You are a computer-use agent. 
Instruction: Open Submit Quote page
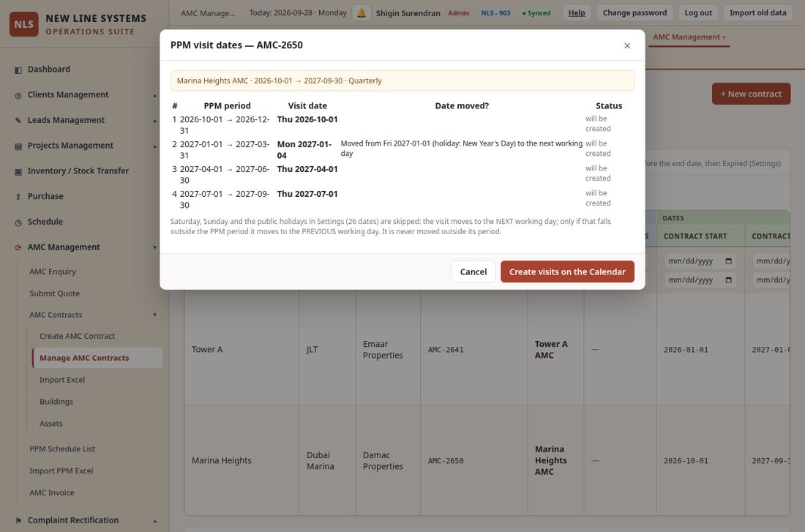[54, 293]
